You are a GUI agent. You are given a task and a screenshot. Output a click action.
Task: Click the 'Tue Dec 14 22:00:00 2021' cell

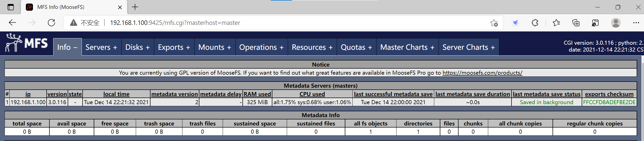click(x=393, y=102)
